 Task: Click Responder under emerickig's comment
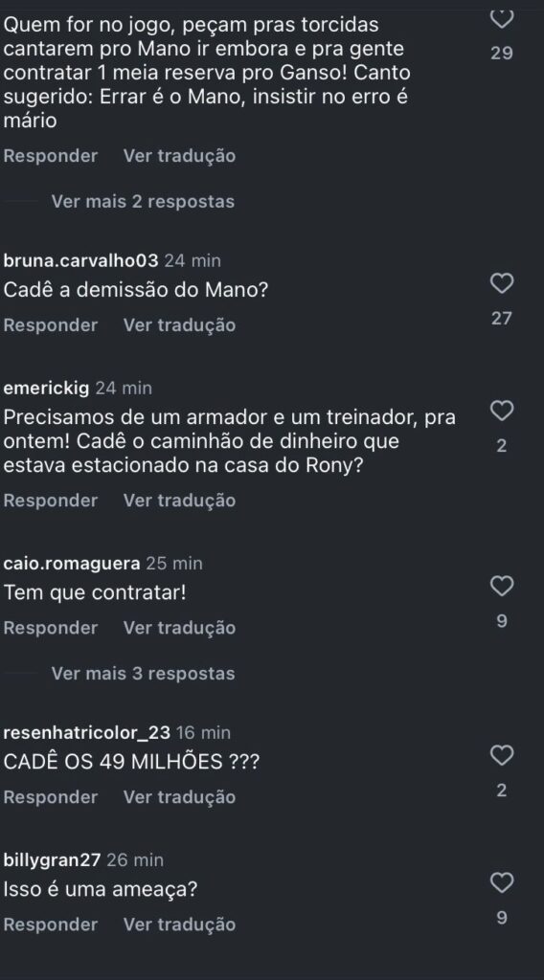click(x=51, y=500)
